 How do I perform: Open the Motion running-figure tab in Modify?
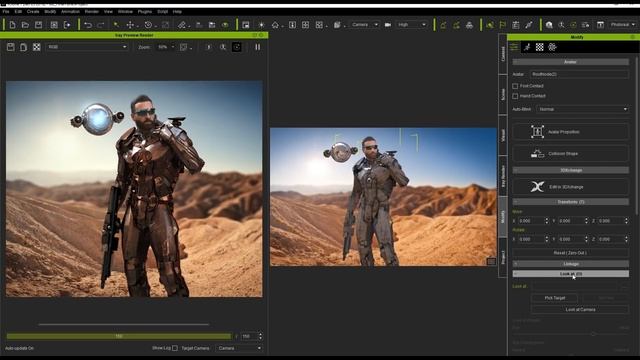tap(527, 47)
